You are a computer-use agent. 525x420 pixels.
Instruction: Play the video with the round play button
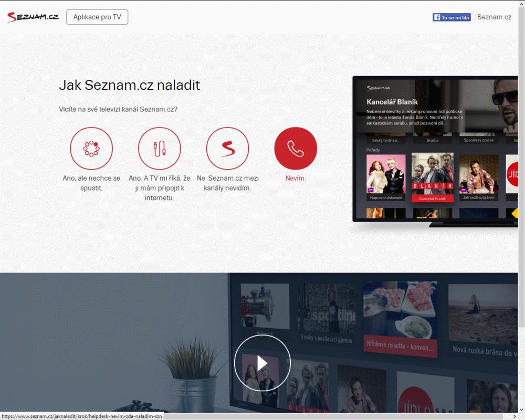pyautogui.click(x=262, y=363)
